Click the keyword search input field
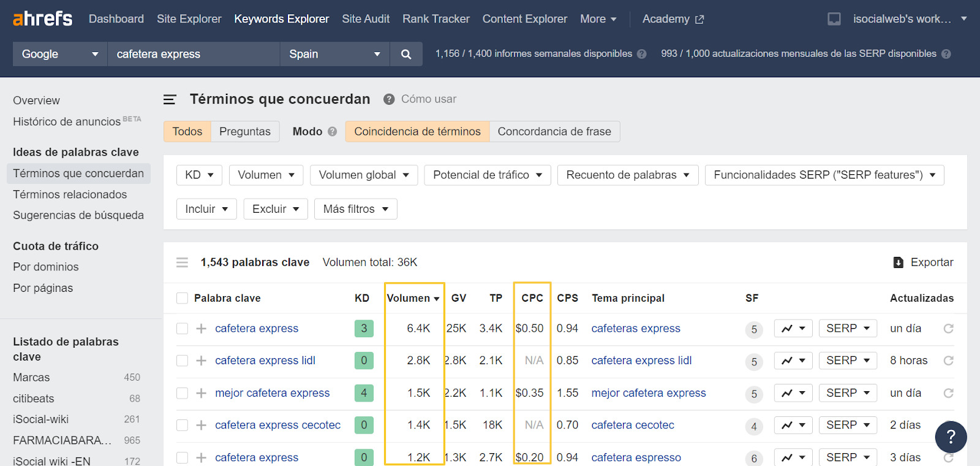Viewport: 980px width, 466px height. (x=193, y=54)
